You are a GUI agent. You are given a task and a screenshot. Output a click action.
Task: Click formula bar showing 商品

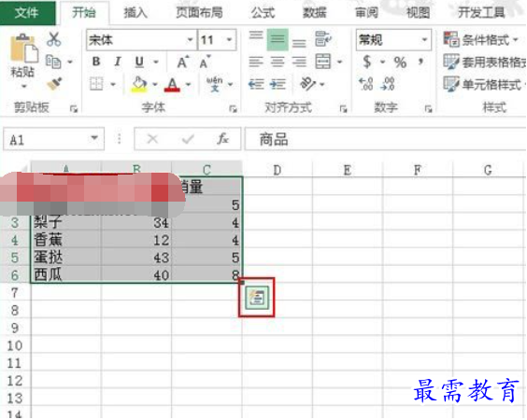coord(386,139)
